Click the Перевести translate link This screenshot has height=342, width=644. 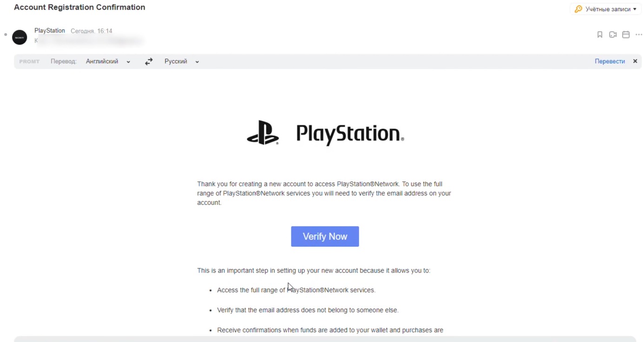pyautogui.click(x=610, y=61)
